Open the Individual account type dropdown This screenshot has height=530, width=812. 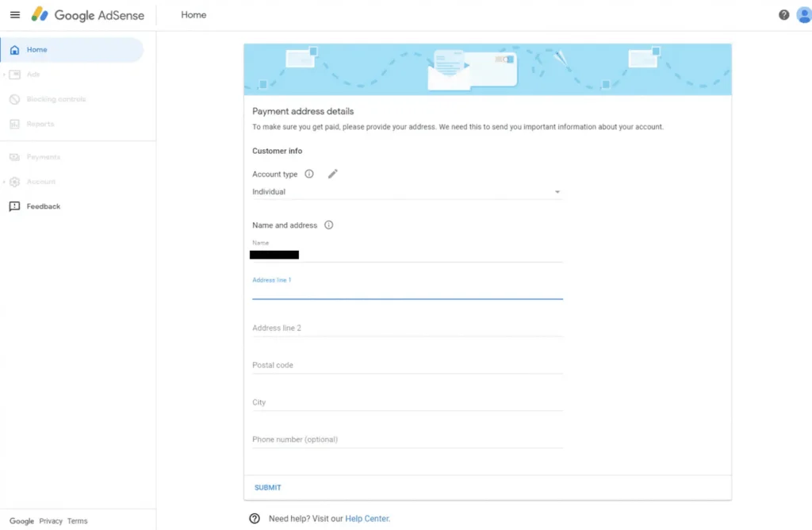click(407, 192)
